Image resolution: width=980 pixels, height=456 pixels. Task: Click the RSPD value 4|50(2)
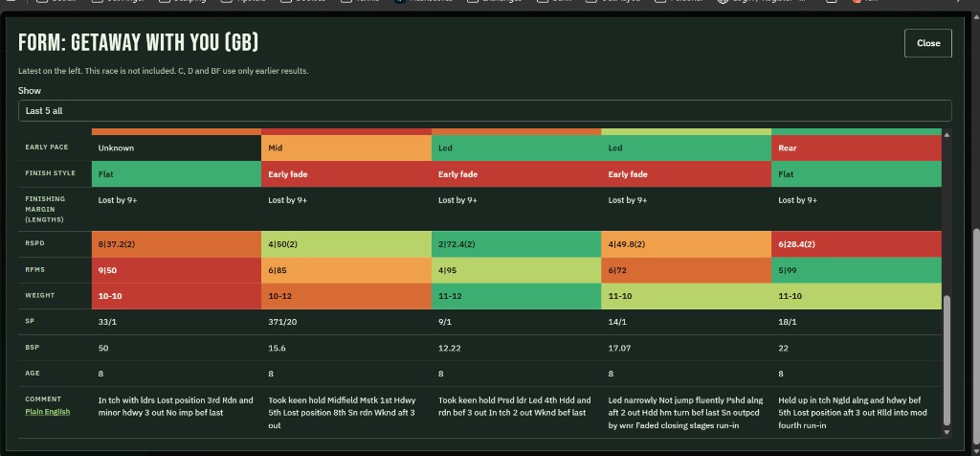tap(282, 244)
